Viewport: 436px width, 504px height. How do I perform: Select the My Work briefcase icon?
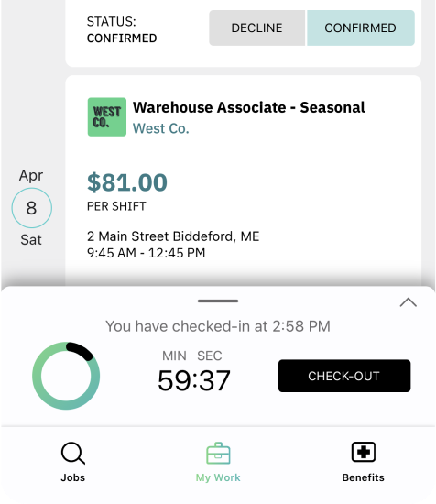(218, 453)
